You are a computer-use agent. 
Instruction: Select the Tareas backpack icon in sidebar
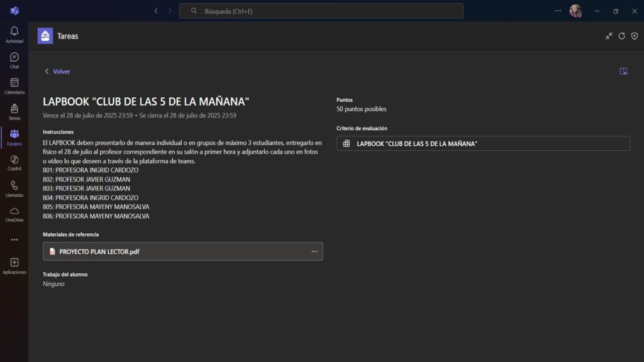click(x=14, y=109)
